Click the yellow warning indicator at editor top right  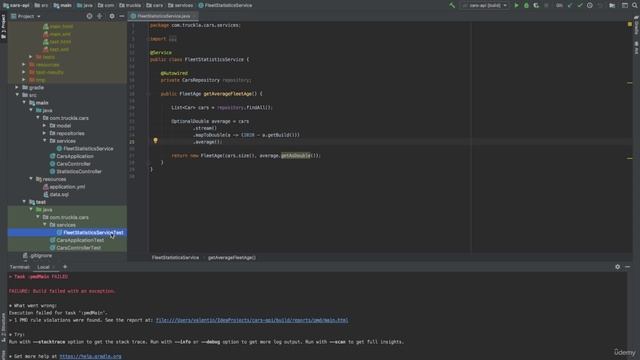pos(629,24)
